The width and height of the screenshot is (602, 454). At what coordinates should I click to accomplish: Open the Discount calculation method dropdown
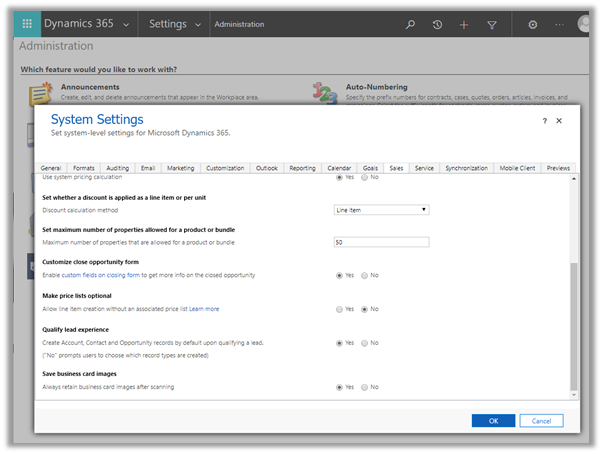click(381, 210)
